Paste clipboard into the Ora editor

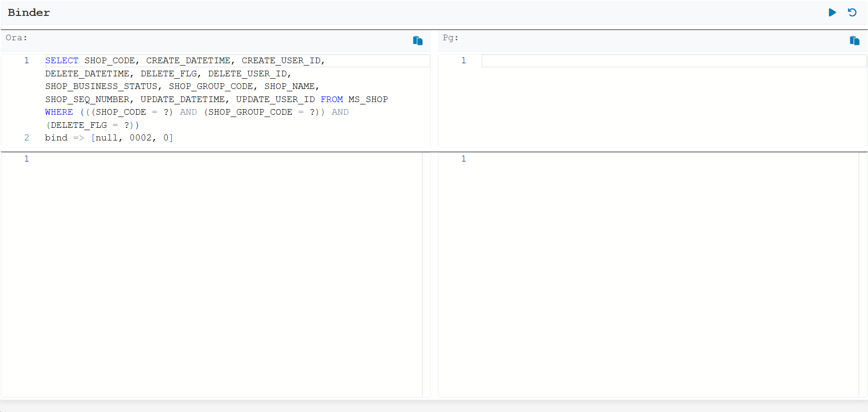[x=417, y=41]
